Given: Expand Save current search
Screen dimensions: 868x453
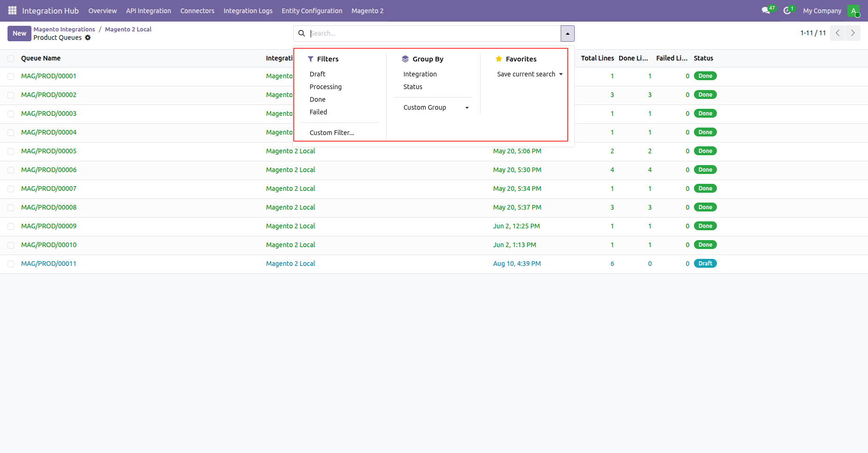Looking at the screenshot, I should [530, 74].
